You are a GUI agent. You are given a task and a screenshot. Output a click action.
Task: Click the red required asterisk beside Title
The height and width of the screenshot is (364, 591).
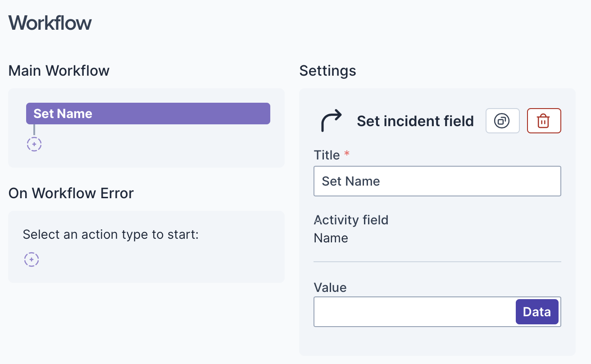tap(347, 154)
